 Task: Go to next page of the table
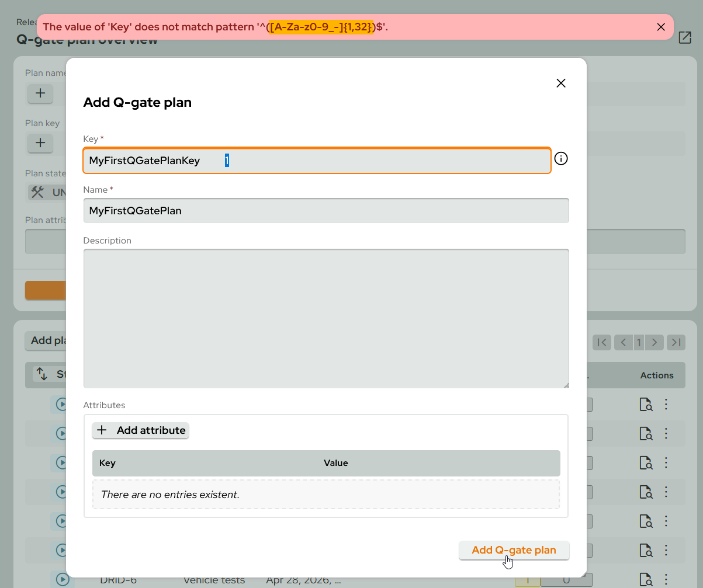point(655,342)
